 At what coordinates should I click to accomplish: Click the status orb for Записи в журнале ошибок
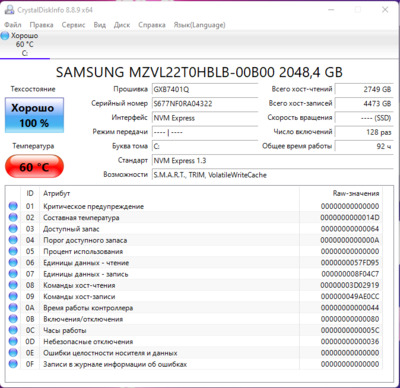(x=13, y=364)
